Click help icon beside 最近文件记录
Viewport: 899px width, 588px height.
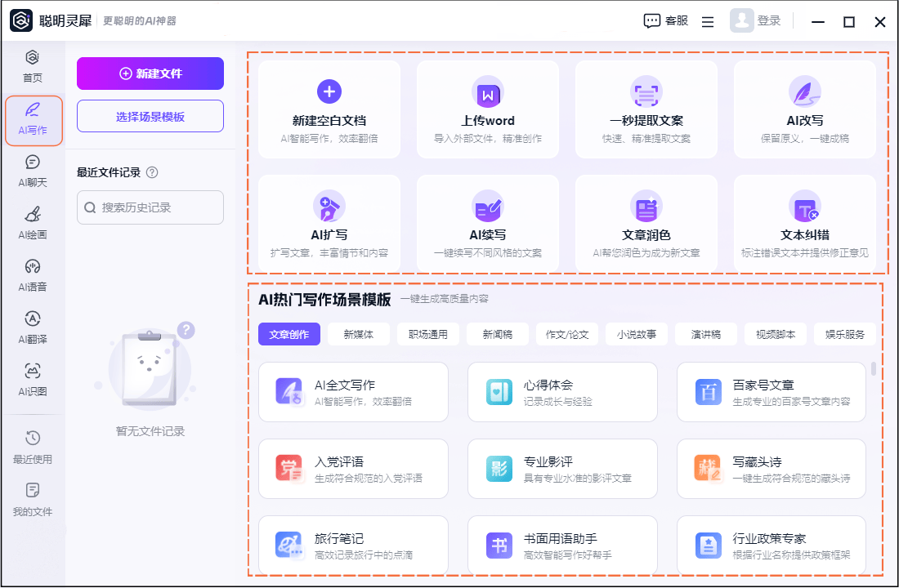click(151, 172)
